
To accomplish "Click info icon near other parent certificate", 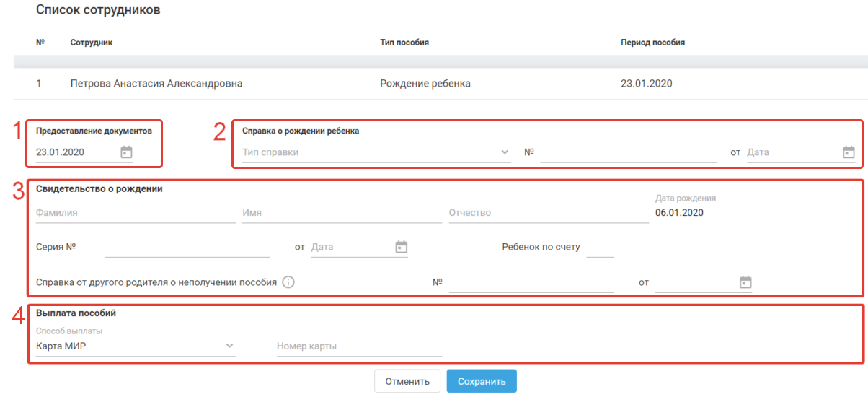I will click(288, 282).
